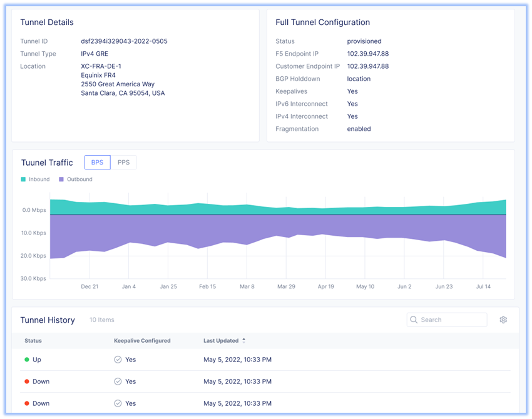Image resolution: width=532 pixels, height=419 pixels.
Task: Click the first red Down status dot
Action: (27, 381)
